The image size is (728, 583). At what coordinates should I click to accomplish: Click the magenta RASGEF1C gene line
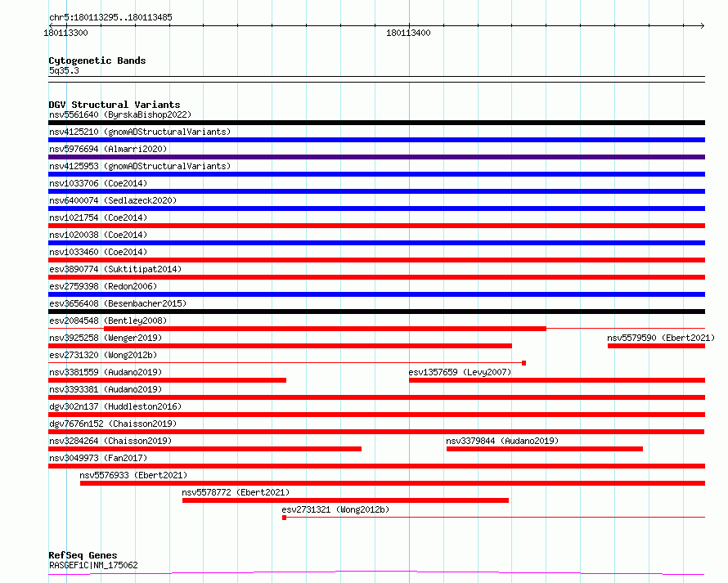376,573
